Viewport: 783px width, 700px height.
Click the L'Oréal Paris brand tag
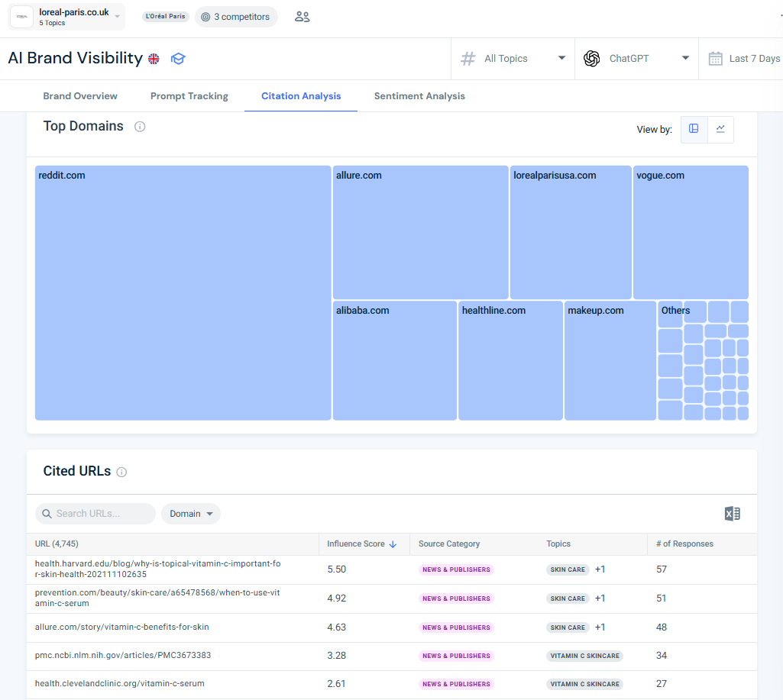(x=165, y=17)
